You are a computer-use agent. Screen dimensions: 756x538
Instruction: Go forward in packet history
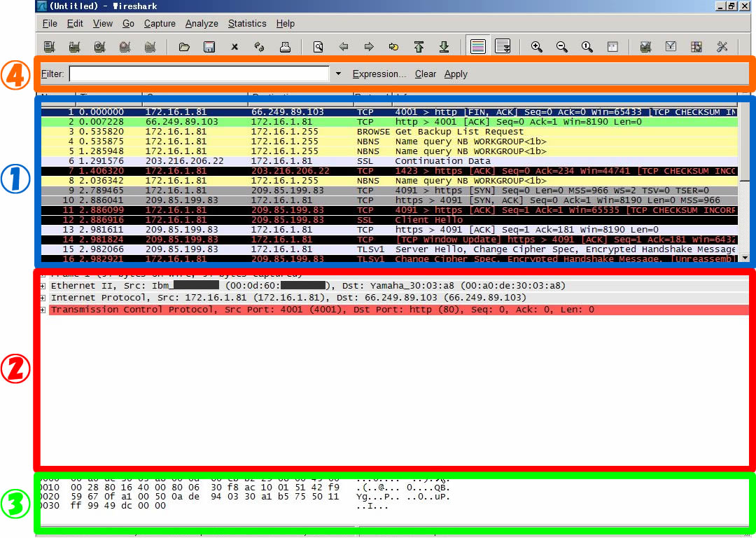(369, 47)
